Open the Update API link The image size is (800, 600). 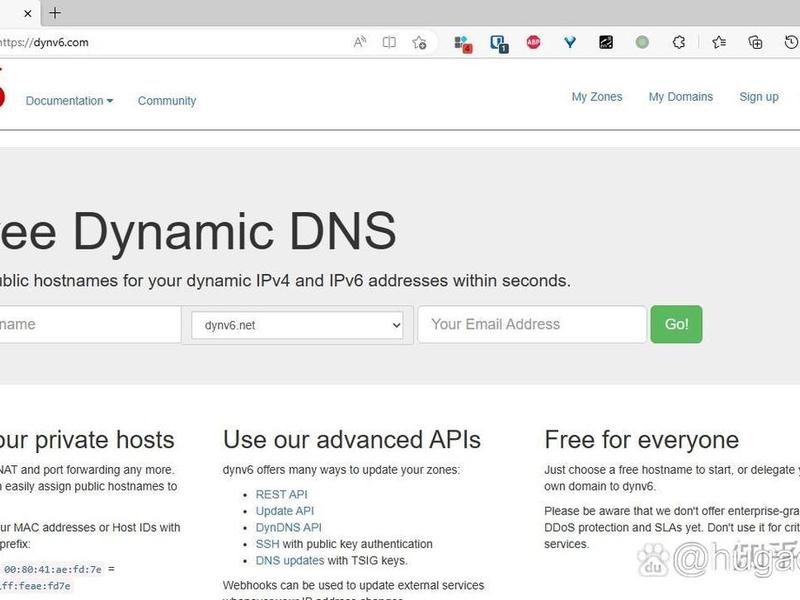[x=285, y=511]
